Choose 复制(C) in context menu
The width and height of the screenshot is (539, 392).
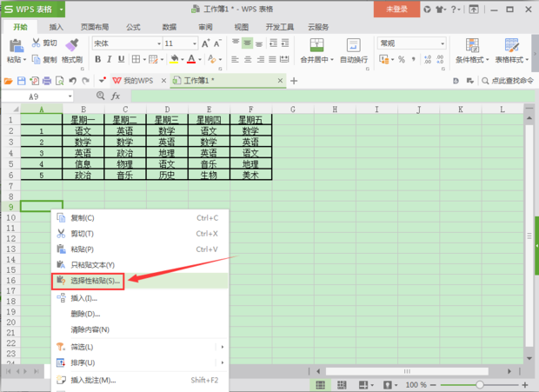tap(140, 218)
